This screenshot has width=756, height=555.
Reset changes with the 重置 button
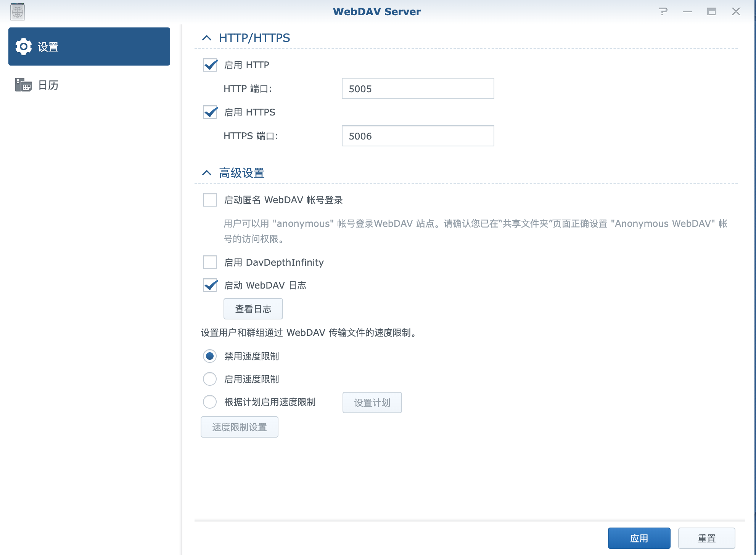coord(707,537)
